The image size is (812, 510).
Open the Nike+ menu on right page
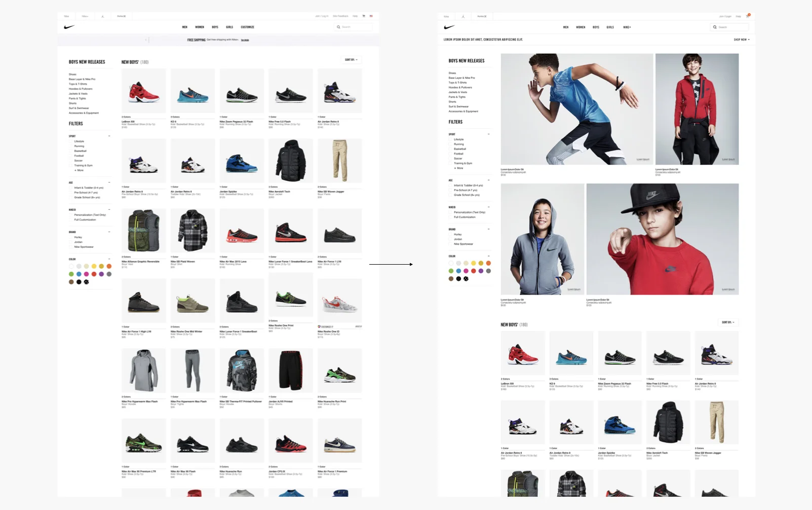(x=627, y=27)
